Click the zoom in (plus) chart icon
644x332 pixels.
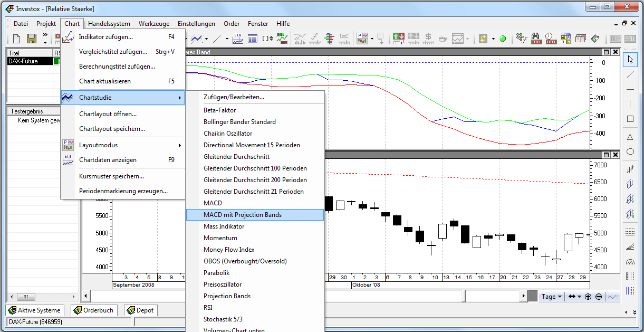tap(588, 297)
